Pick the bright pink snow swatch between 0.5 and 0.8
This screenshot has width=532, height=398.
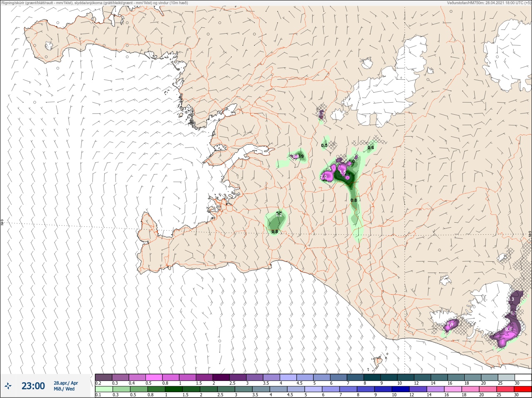[154, 377]
